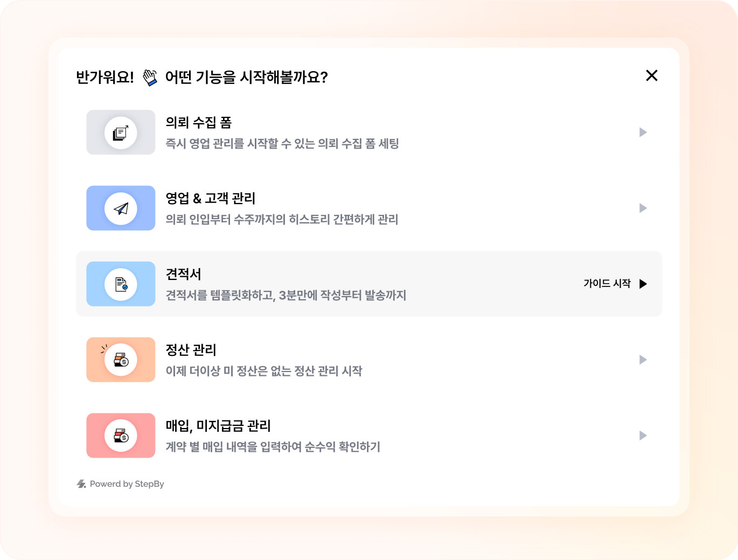
Task: Expand 의뢰 수집 폼 with its arrow
Action: (643, 132)
